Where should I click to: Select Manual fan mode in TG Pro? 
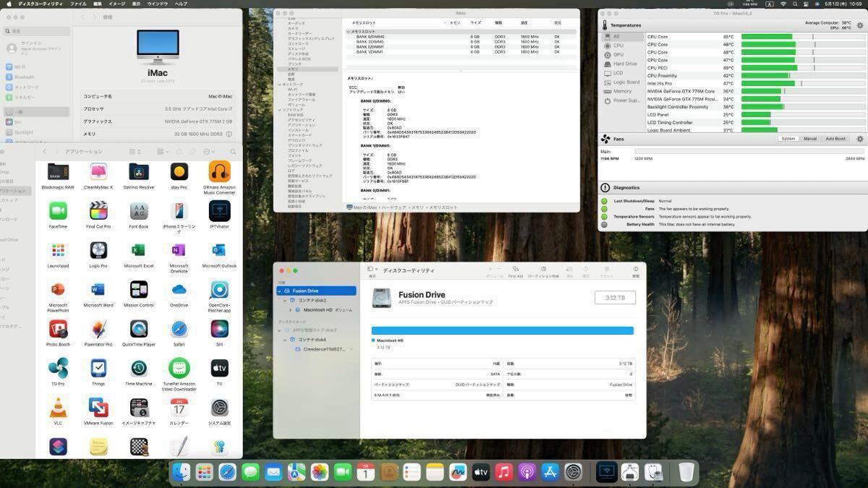click(810, 139)
